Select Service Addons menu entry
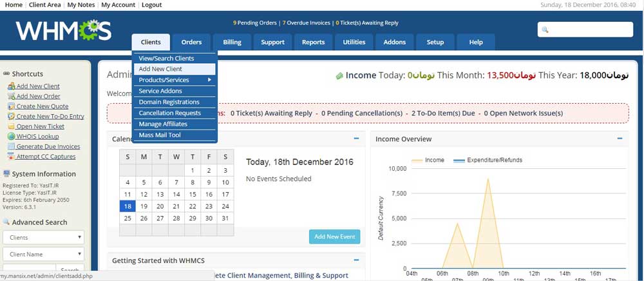Image resolution: width=644 pixels, height=281 pixels. 175,91
